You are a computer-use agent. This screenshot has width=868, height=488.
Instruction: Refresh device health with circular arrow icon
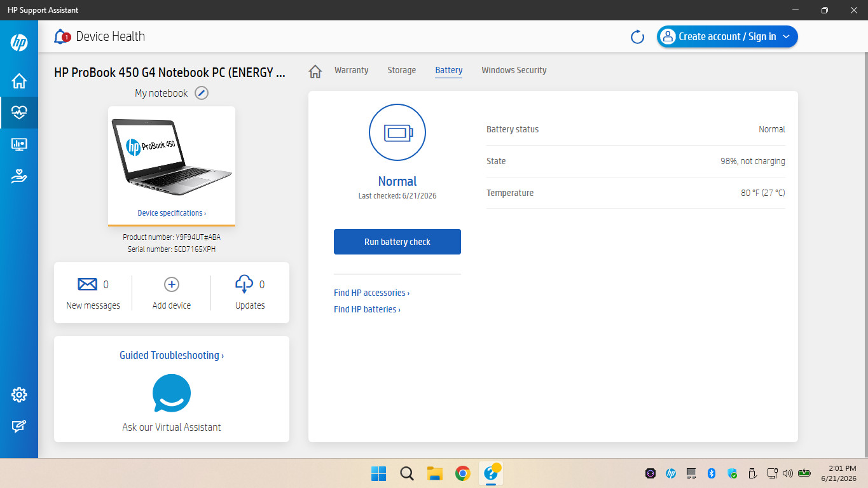pyautogui.click(x=637, y=37)
